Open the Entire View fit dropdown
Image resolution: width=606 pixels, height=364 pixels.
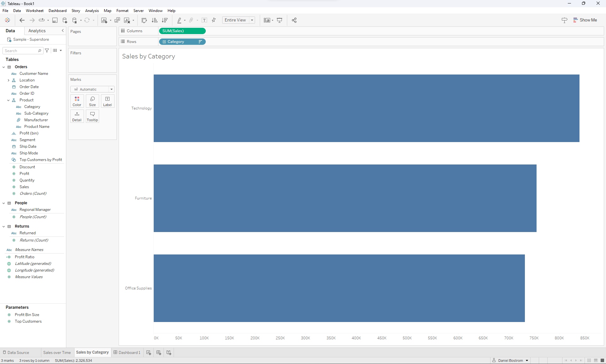click(239, 20)
